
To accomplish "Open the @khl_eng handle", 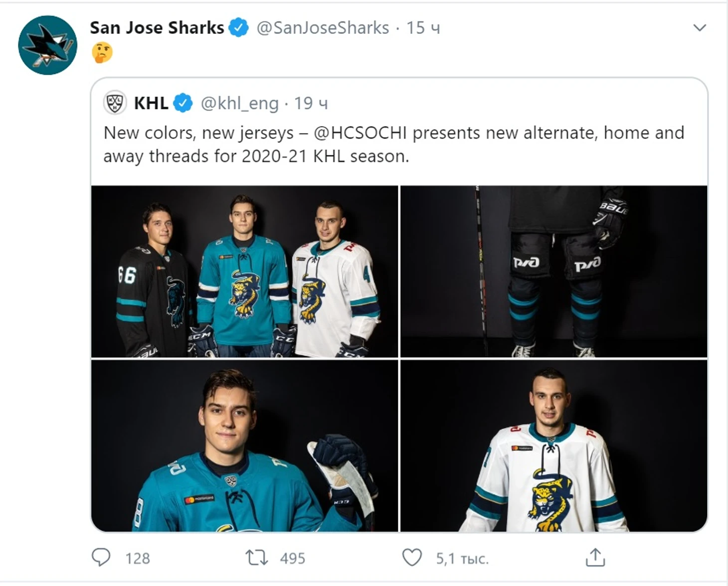I will (239, 103).
